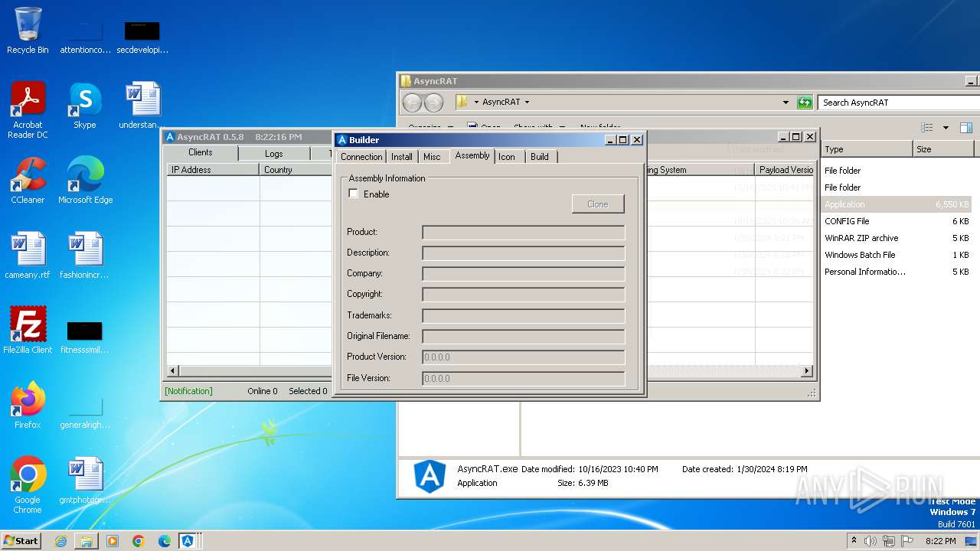This screenshot has height=551, width=980.
Task: Click the Explorer back navigation arrow
Action: click(x=412, y=103)
